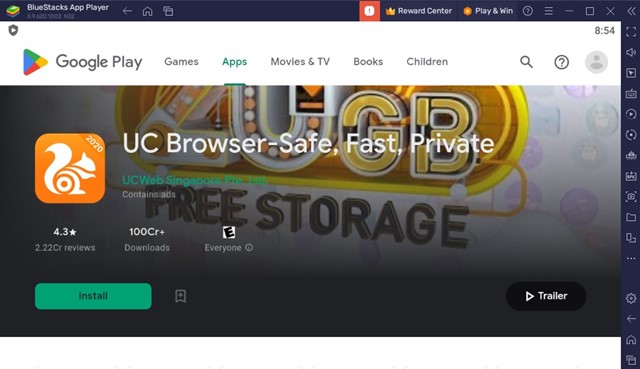Open multi-instance tabs icon in title bar

(168, 11)
